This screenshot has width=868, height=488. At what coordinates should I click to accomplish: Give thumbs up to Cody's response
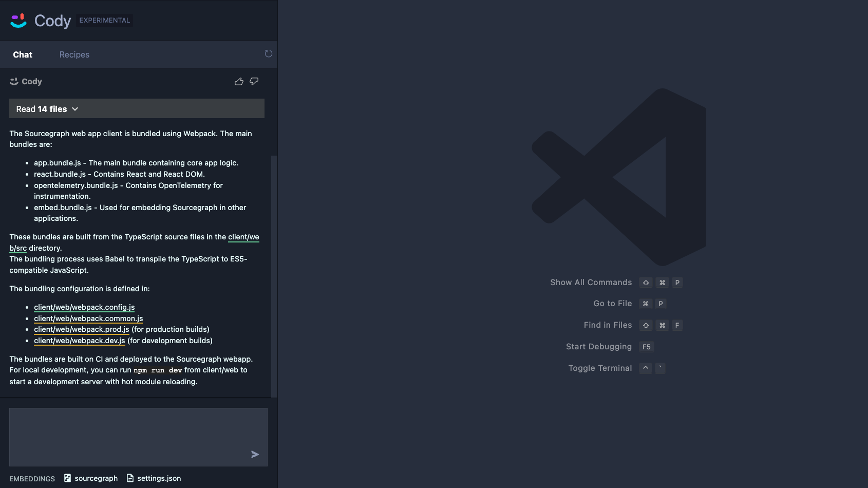tap(239, 82)
